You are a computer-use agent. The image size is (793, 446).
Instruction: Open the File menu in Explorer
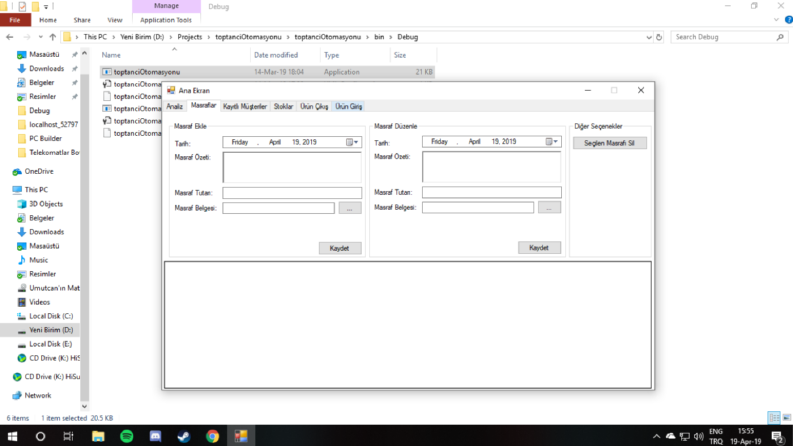click(15, 20)
